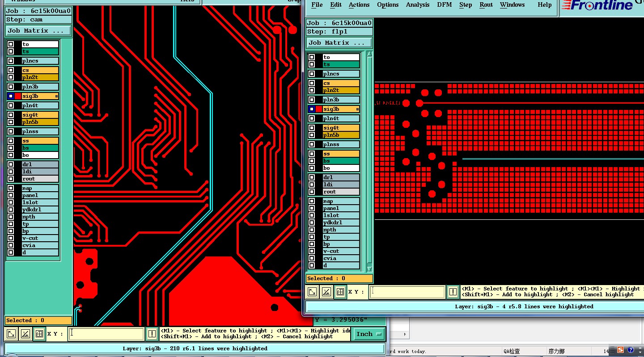The height and width of the screenshot is (357, 644).
Task: Click the zoom-area icon in cam window toolbar
Action: click(11, 334)
